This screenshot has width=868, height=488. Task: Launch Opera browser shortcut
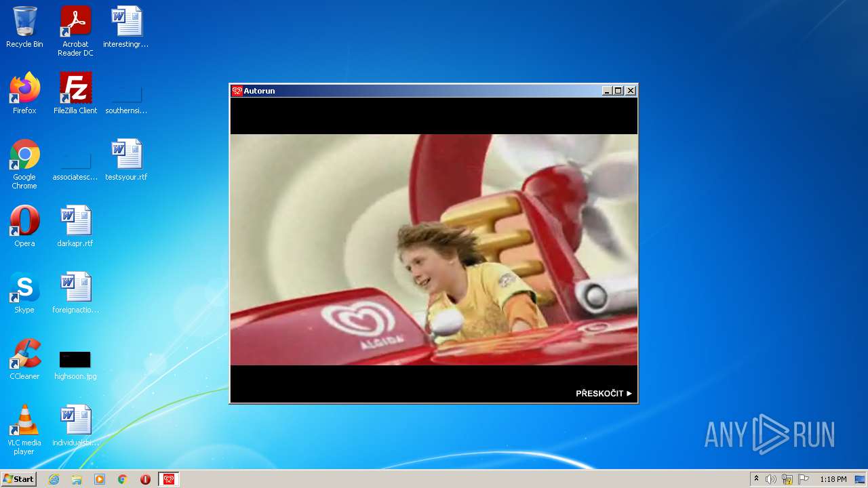coord(24,226)
